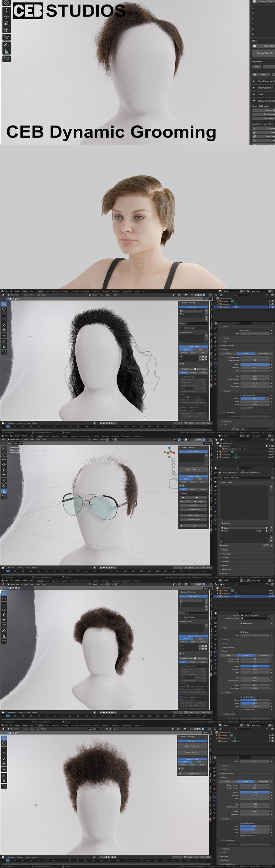275x868 pixels.
Task: Open the Options dropdown in black-hair viewport
Action: coord(207,299)
